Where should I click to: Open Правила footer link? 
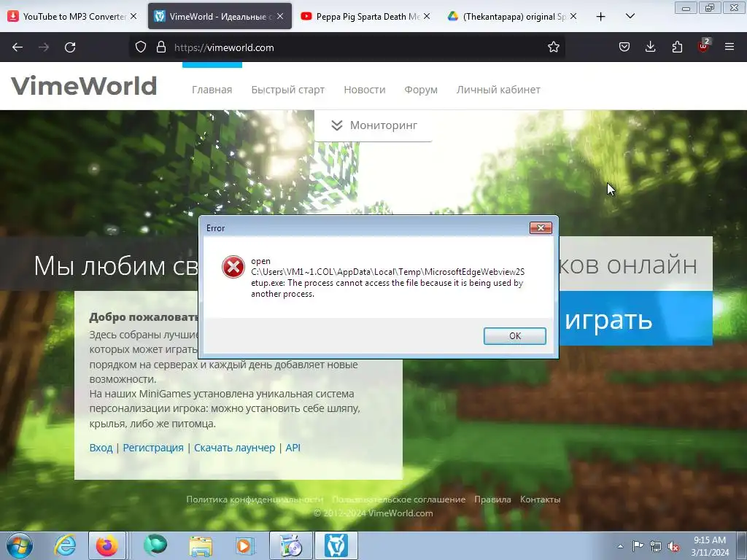pyautogui.click(x=492, y=499)
